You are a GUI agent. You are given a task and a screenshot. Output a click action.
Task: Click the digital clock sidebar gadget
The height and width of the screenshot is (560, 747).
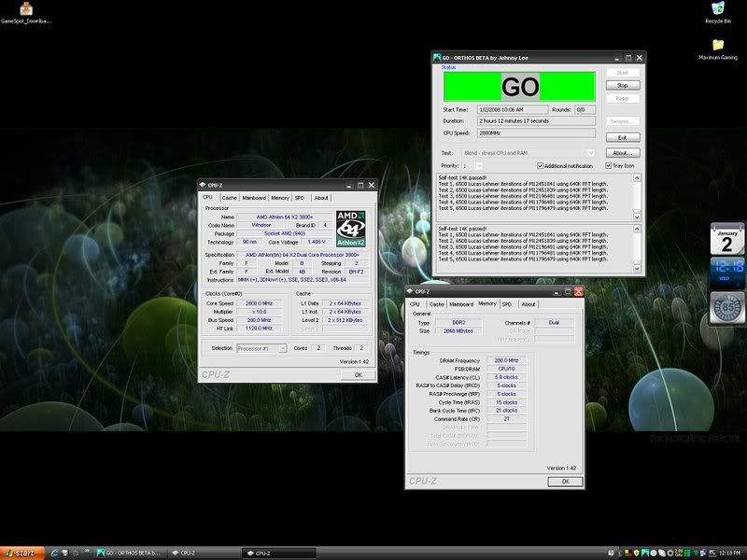pos(728,273)
